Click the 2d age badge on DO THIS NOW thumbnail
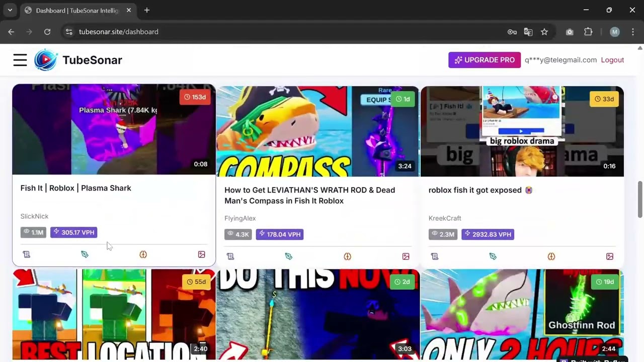 pyautogui.click(x=402, y=282)
